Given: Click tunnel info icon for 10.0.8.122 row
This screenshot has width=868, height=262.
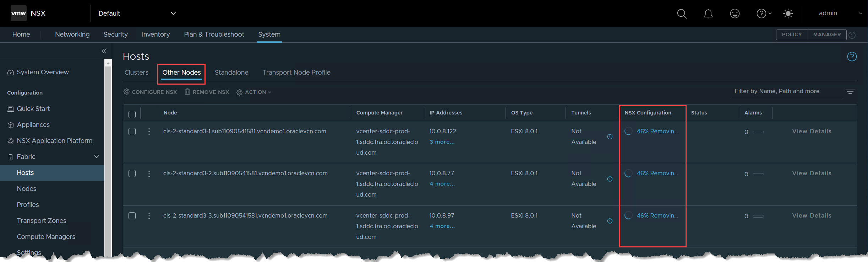Looking at the screenshot, I should pyautogui.click(x=610, y=137).
